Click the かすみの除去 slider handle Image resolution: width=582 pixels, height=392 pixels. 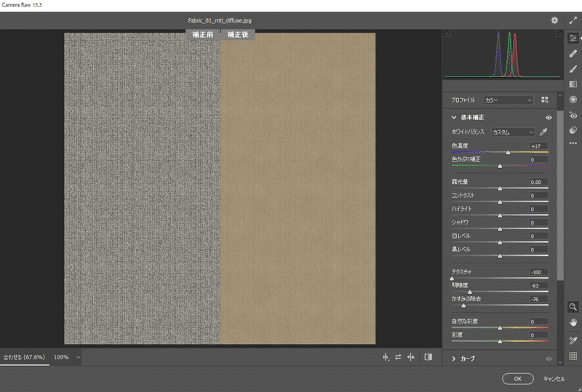pyautogui.click(x=463, y=305)
